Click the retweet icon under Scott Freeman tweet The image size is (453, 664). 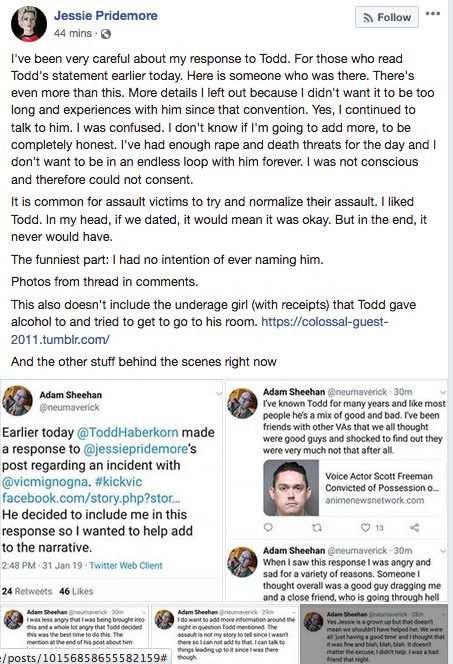(x=317, y=528)
